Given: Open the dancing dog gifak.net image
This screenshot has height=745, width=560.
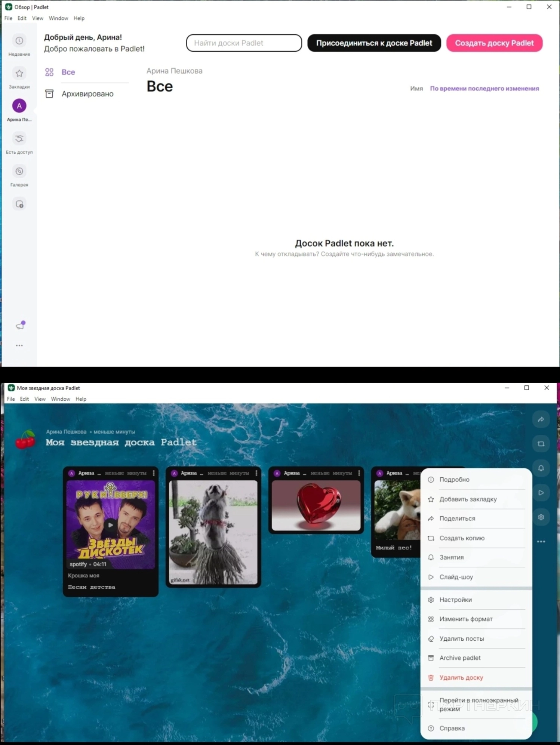Looking at the screenshot, I should pyautogui.click(x=213, y=532).
